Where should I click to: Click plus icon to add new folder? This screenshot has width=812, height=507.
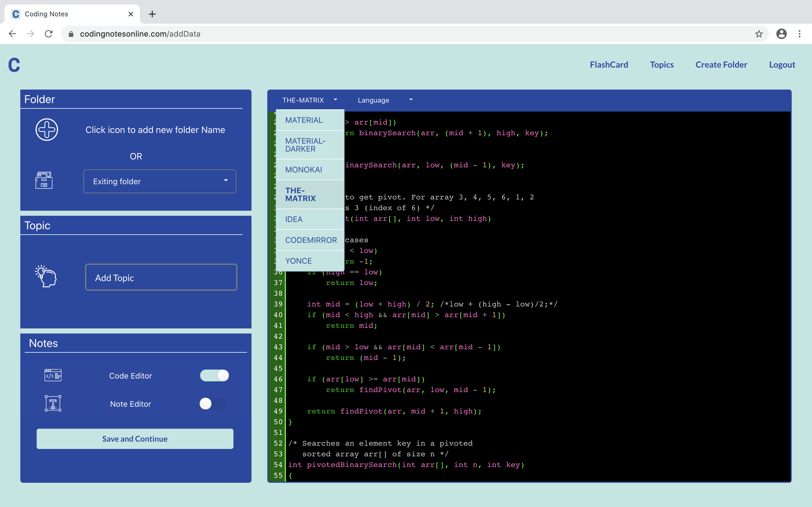47,130
